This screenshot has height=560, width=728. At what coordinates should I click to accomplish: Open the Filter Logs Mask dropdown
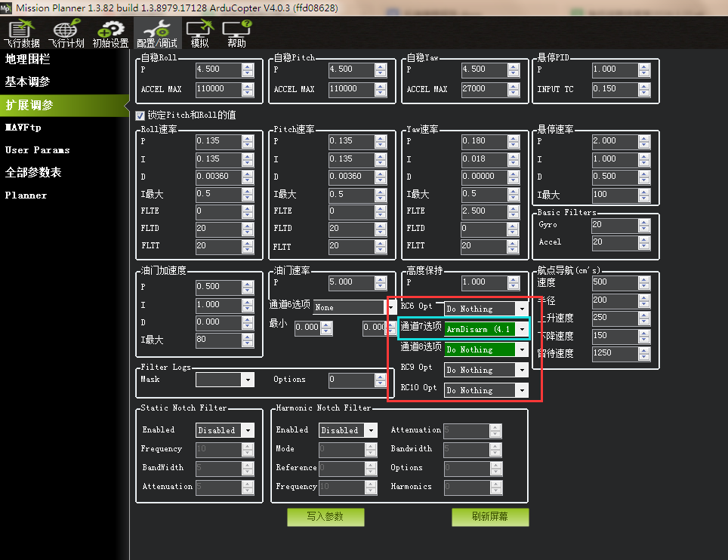(x=248, y=380)
